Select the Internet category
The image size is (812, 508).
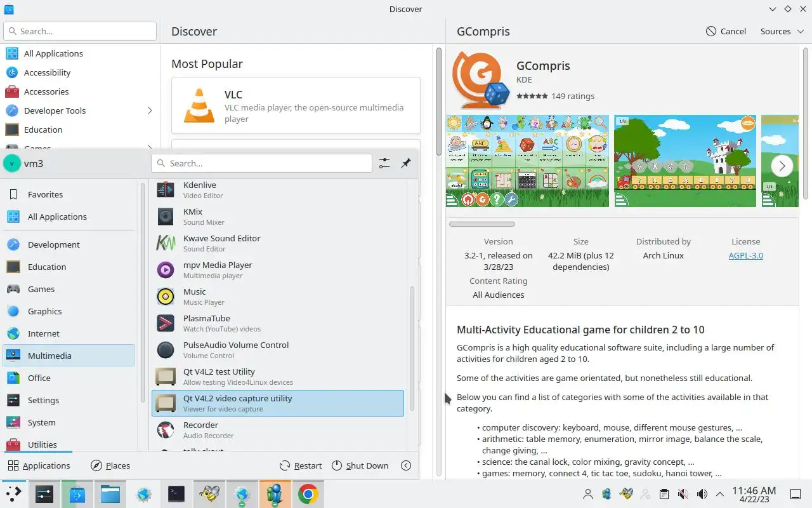pyautogui.click(x=69, y=333)
